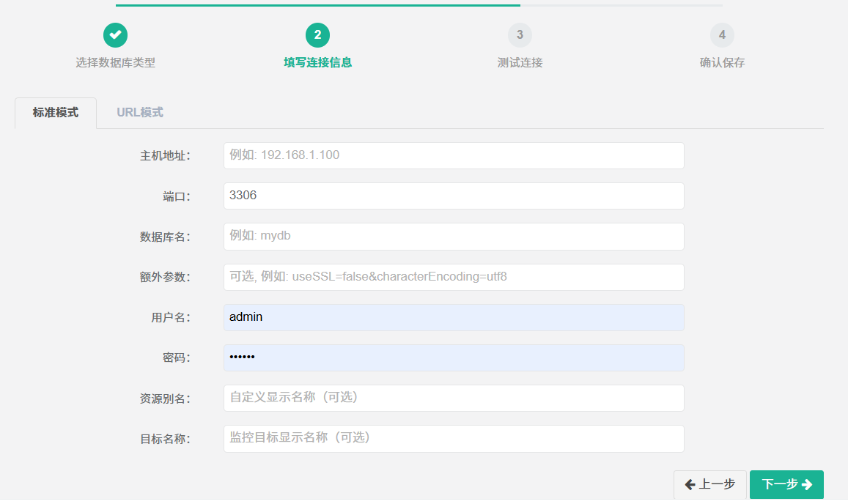Image resolution: width=848 pixels, height=504 pixels.
Task: Click the 测试连接 step label
Action: pyautogui.click(x=520, y=63)
